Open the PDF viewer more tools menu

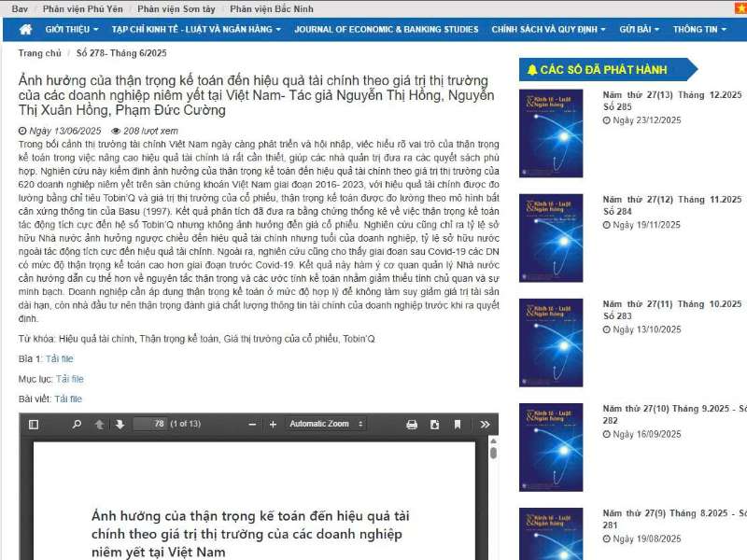click(x=485, y=425)
